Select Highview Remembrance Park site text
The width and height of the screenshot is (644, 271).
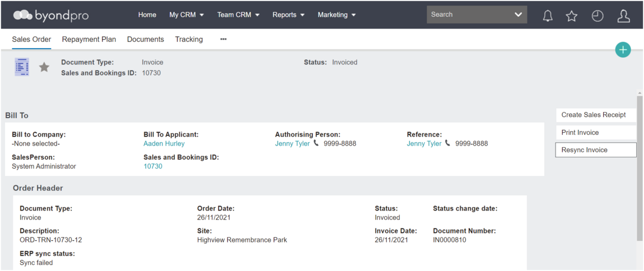click(242, 240)
